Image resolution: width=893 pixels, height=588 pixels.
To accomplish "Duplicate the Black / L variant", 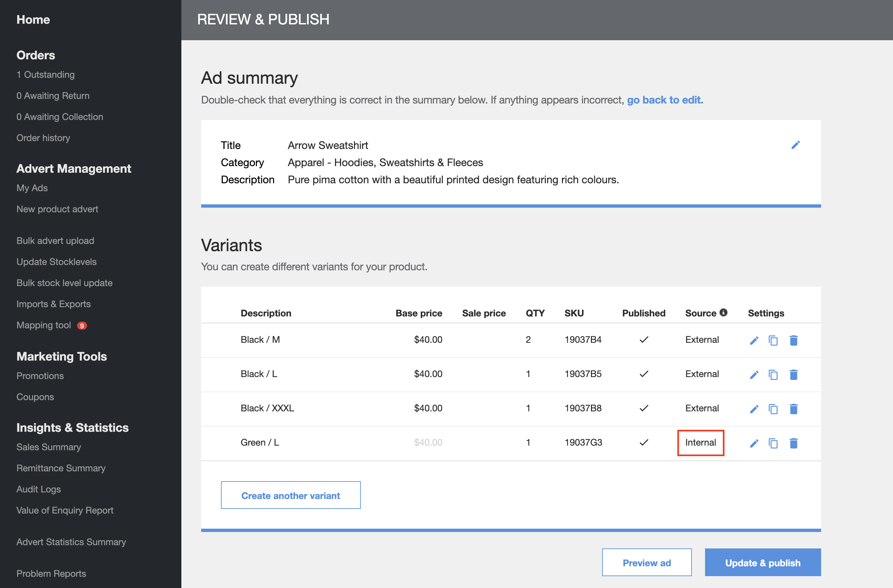I will point(773,375).
